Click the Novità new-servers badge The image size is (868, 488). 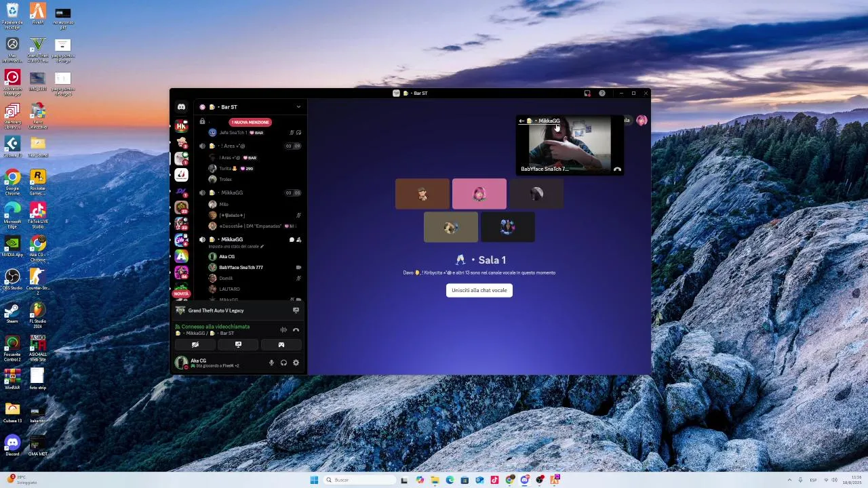pyautogui.click(x=181, y=293)
